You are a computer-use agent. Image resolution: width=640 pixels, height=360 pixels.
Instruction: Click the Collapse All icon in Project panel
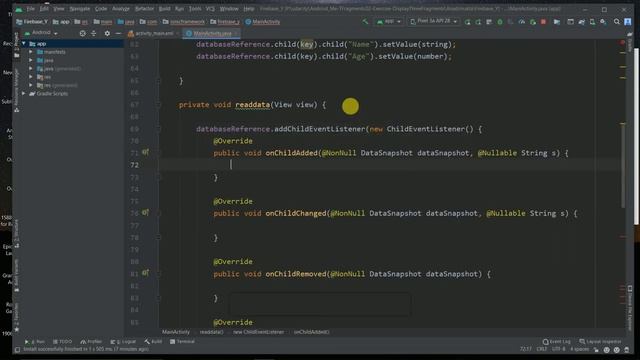pos(93,33)
